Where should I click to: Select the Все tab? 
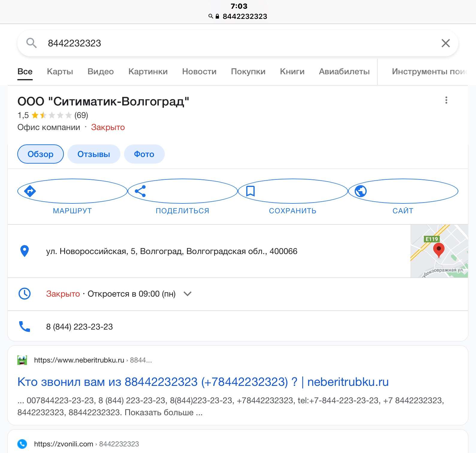(25, 72)
